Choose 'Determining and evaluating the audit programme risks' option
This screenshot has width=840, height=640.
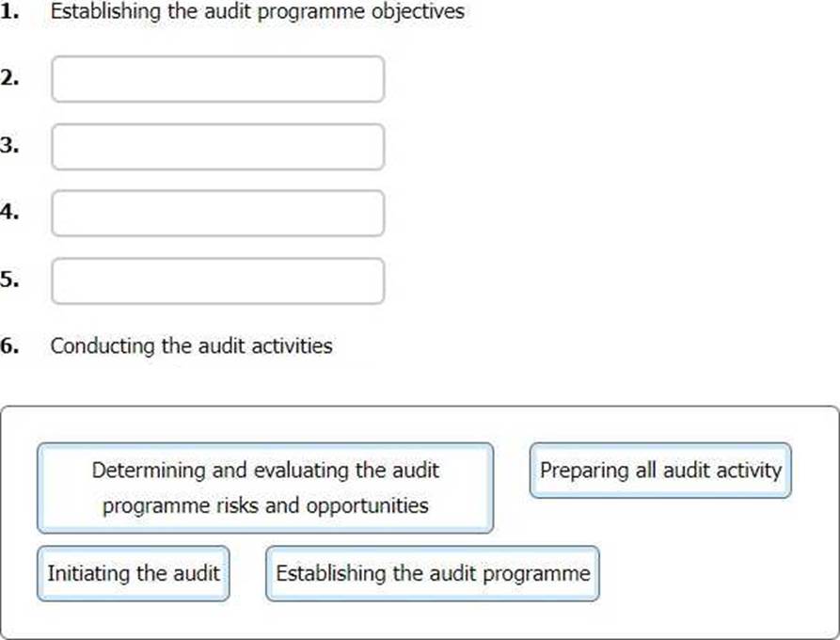tap(265, 488)
